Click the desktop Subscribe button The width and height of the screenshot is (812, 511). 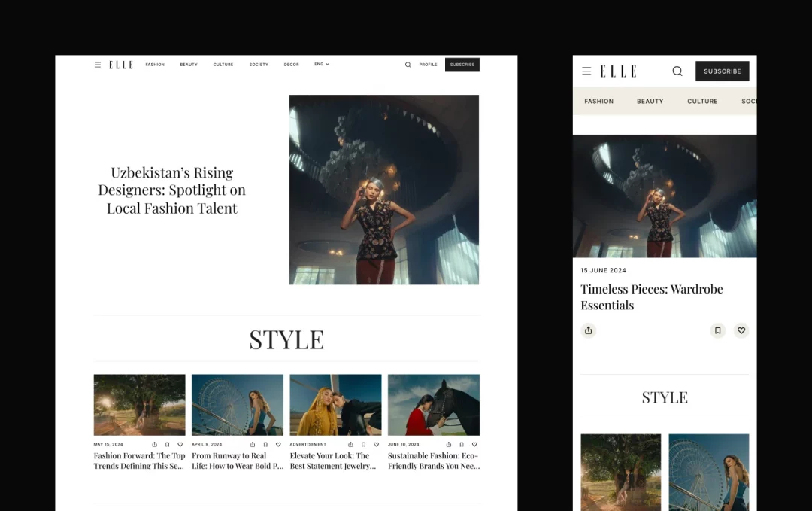462,65
